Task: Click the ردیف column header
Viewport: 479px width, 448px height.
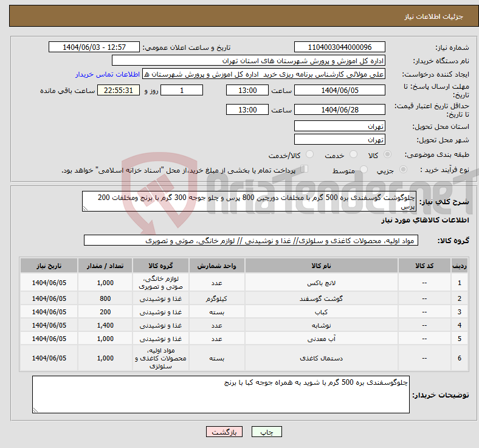Action: click(460, 266)
